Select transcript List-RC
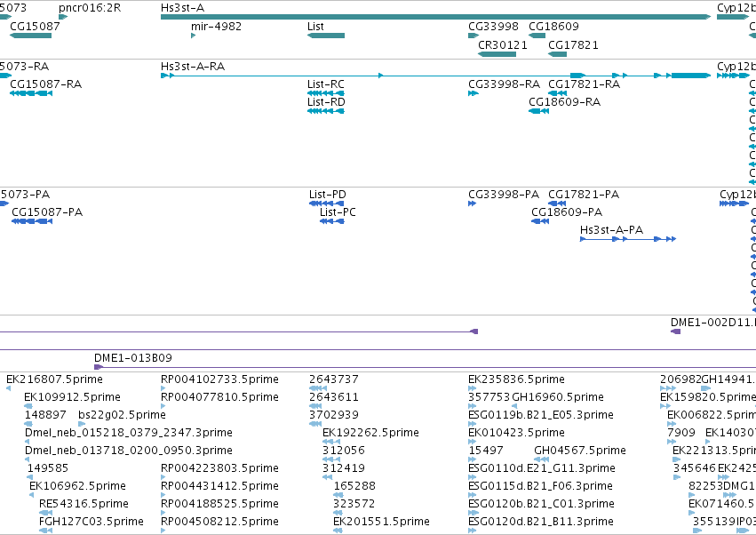The height and width of the screenshot is (535, 756). tap(326, 93)
